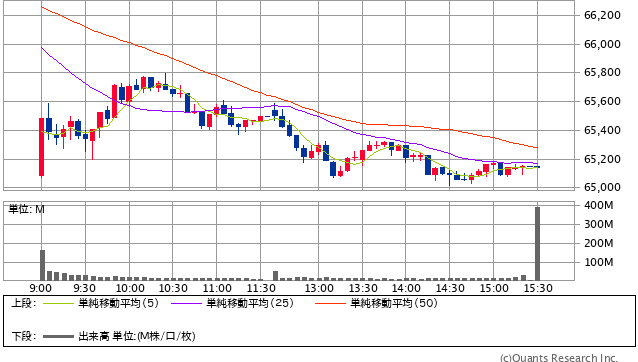This screenshot has width=638, height=362.
Task: Select the 単純移動平均(5) legend label
Action: pos(118,303)
